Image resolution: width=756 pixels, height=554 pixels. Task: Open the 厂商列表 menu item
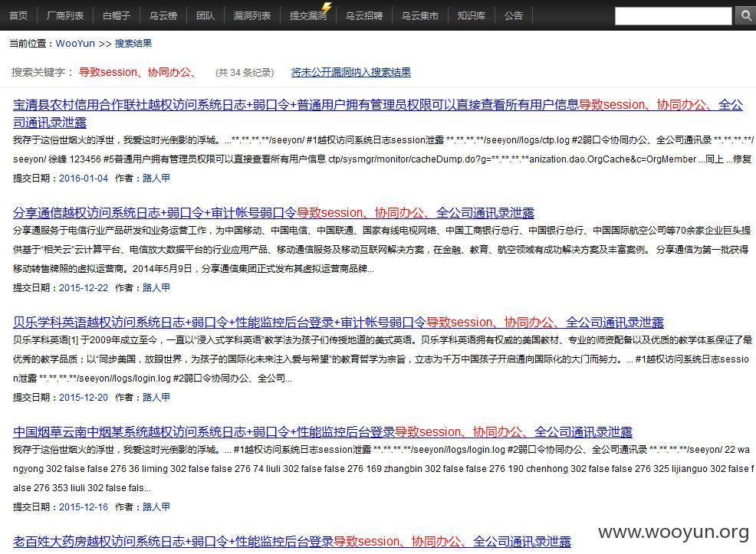coord(65,16)
